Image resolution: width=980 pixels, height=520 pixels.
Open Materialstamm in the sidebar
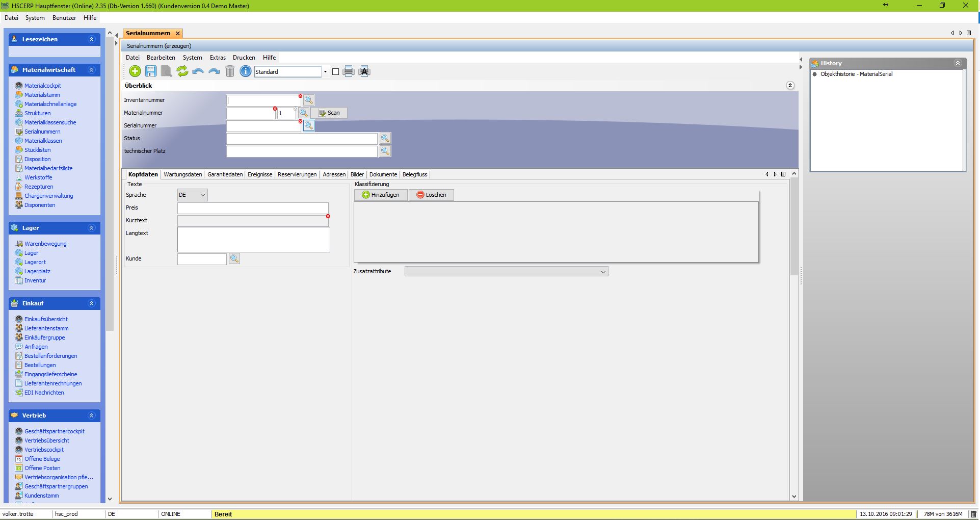coord(42,95)
